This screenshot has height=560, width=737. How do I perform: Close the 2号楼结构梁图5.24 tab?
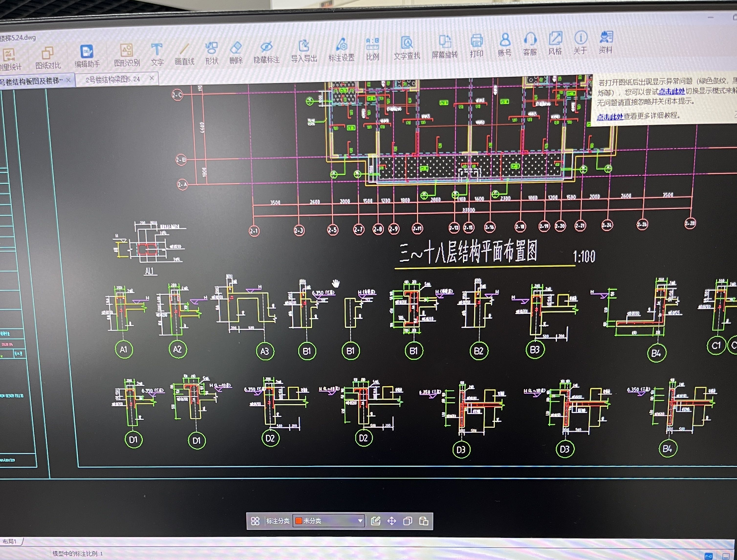[x=152, y=78]
